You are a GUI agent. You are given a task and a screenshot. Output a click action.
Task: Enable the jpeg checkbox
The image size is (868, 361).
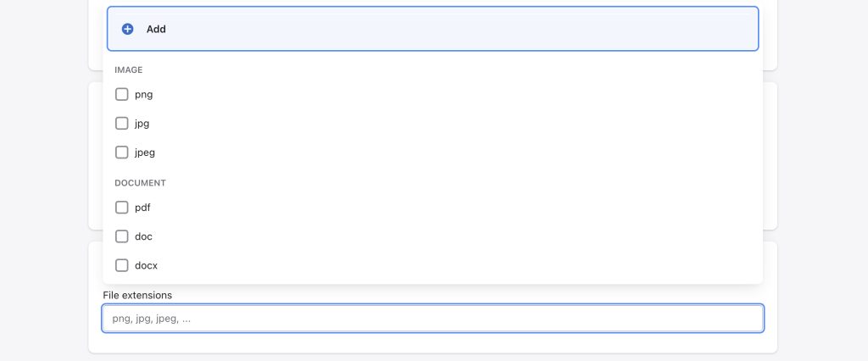[x=122, y=153]
